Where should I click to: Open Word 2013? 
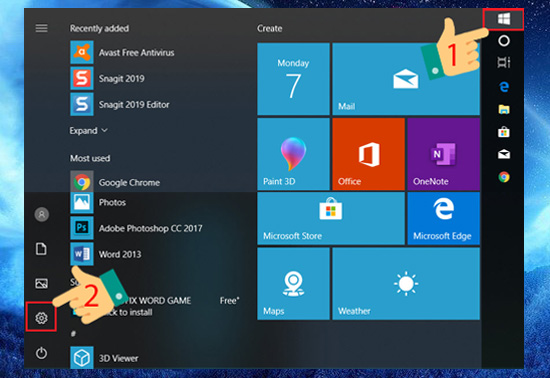tap(106, 254)
